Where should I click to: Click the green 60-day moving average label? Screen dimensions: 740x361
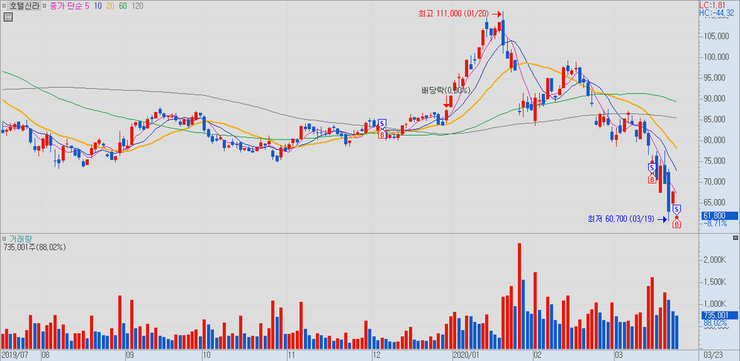click(123, 6)
